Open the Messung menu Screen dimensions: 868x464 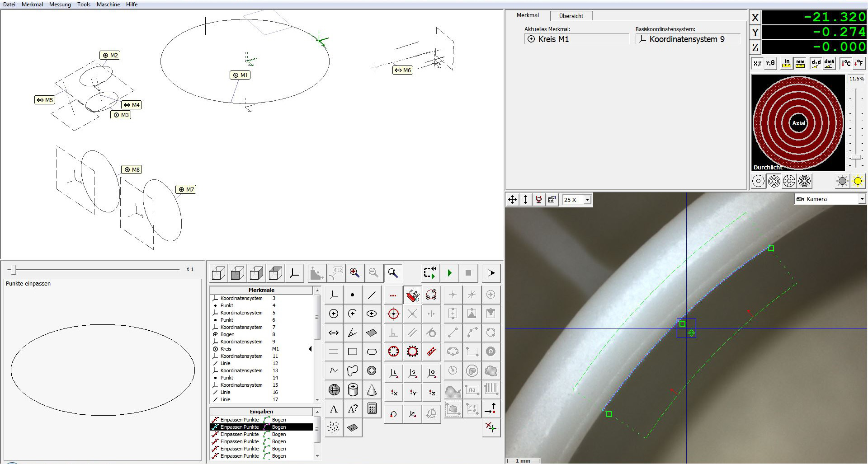(x=60, y=5)
